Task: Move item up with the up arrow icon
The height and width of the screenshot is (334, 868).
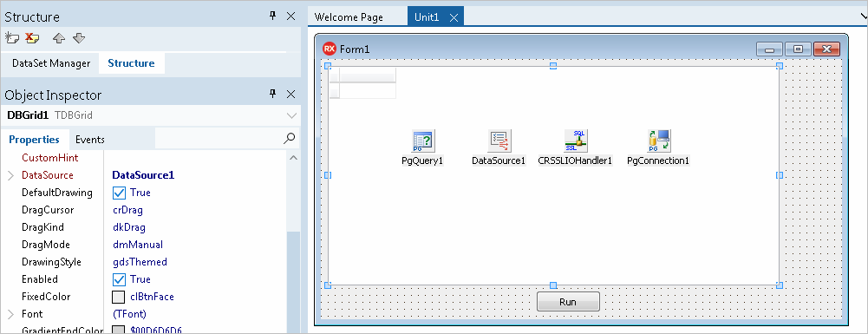Action: click(59, 38)
